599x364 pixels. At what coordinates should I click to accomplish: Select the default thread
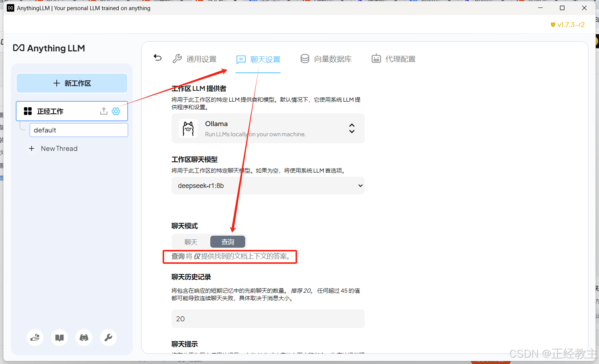[x=78, y=130]
